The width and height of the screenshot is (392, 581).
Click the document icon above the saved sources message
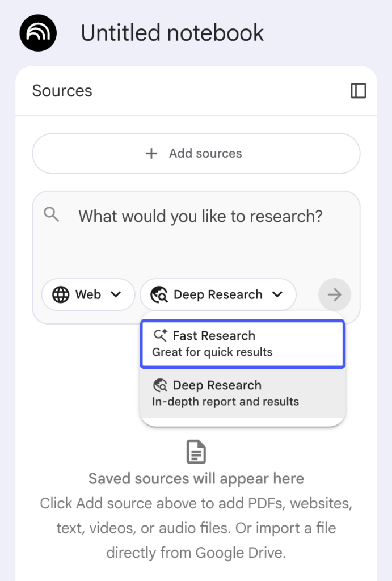(x=196, y=452)
